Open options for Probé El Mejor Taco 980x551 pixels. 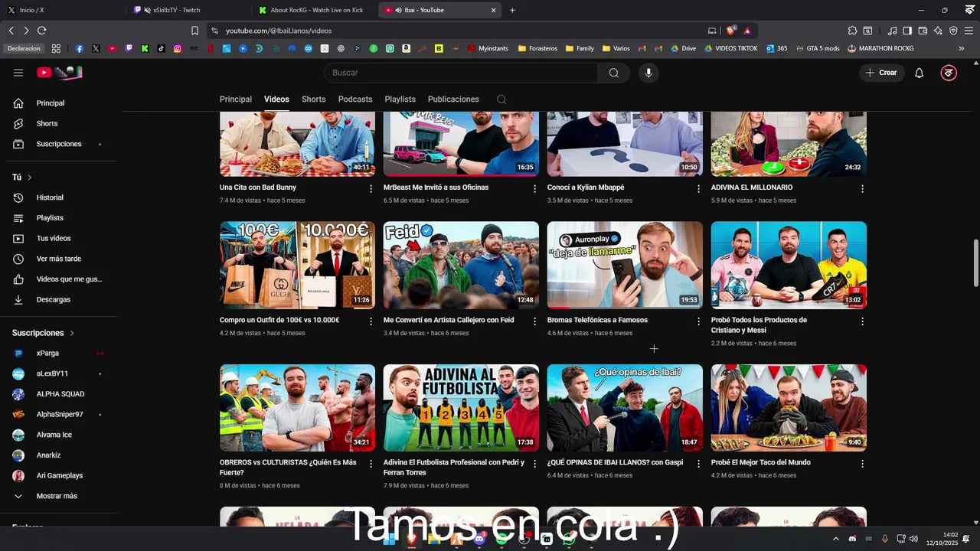pos(862,464)
